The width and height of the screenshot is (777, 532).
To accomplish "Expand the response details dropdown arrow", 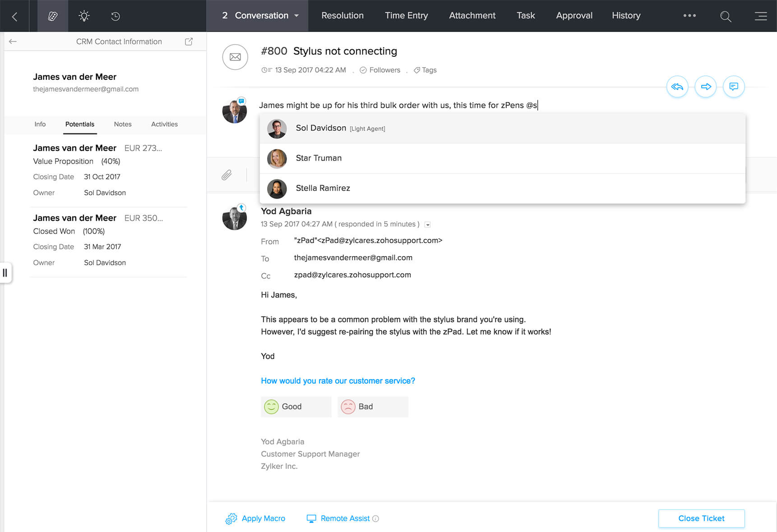I will [x=428, y=225].
